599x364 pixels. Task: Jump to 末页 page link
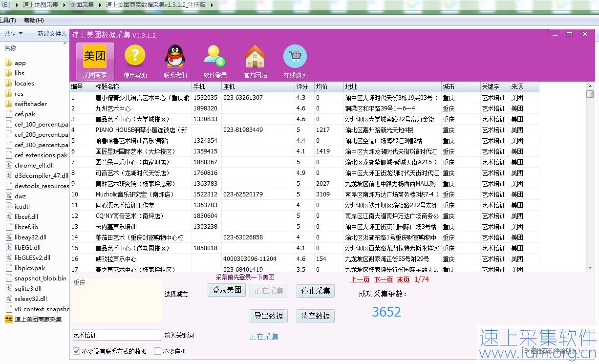[x=403, y=279]
